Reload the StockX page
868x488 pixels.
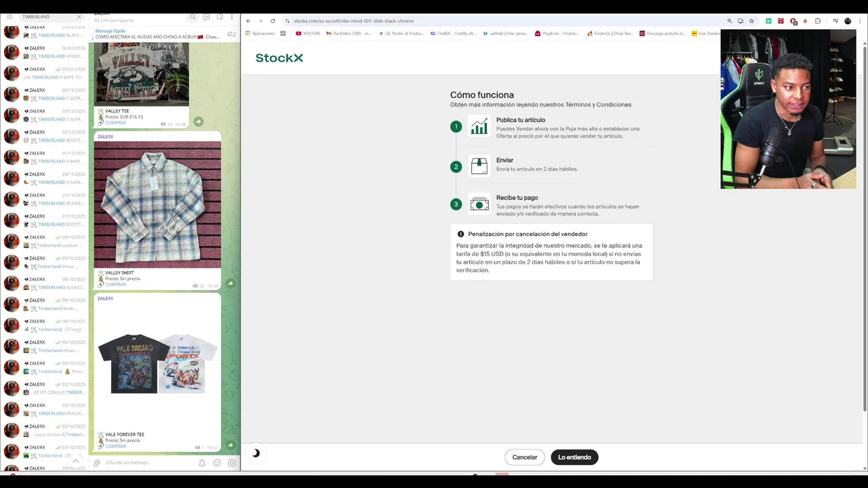coord(273,21)
